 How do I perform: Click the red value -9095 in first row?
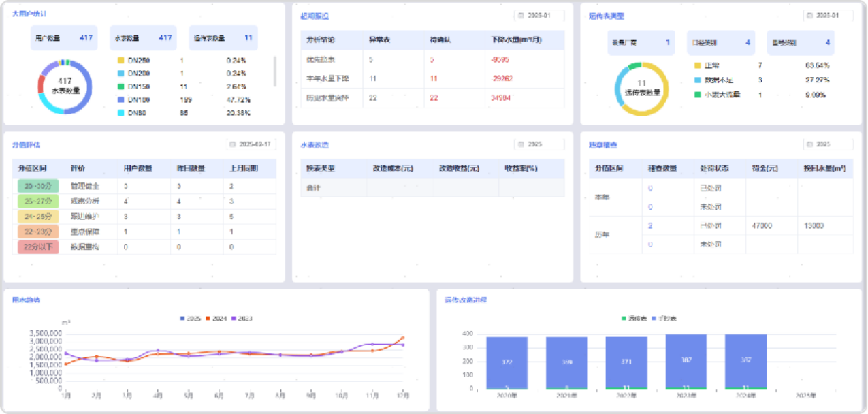(x=500, y=59)
